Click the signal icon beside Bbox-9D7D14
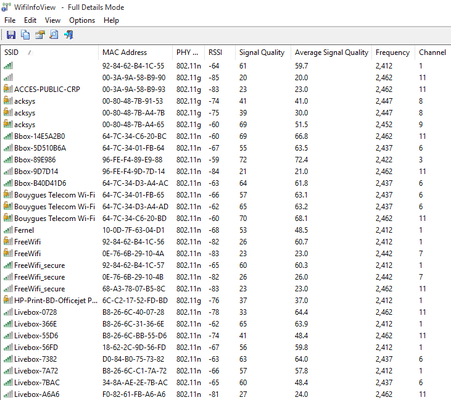The height and width of the screenshot is (400, 451). click(x=8, y=171)
